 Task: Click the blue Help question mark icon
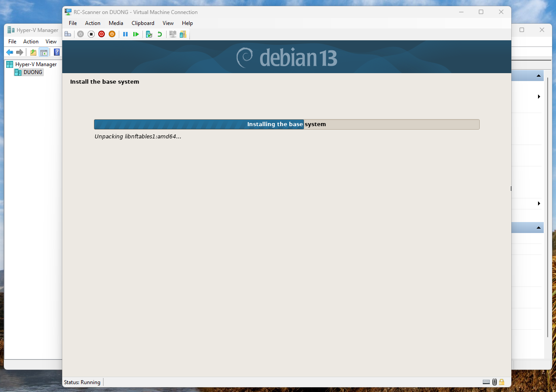click(57, 53)
